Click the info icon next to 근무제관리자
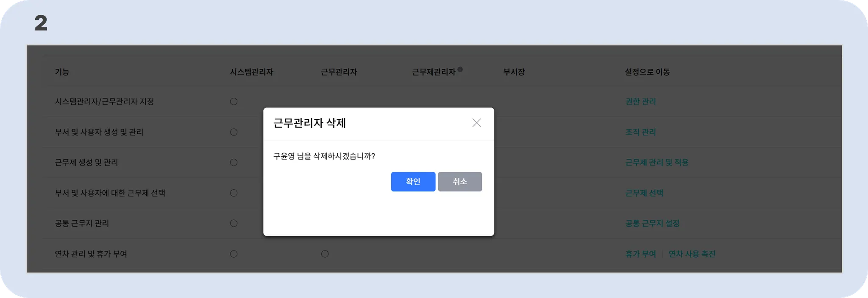 460,69
